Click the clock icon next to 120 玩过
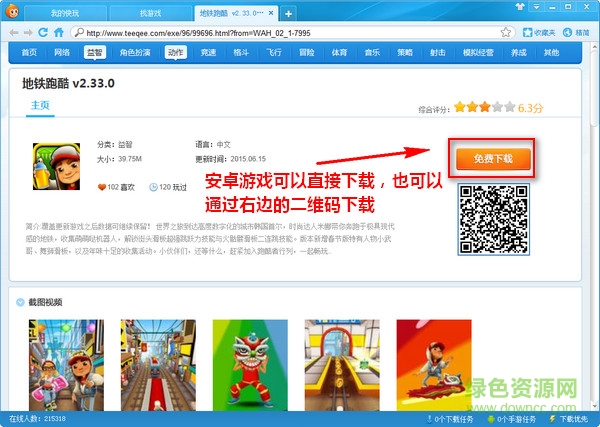This screenshot has width=600, height=427. pyautogui.click(x=153, y=187)
